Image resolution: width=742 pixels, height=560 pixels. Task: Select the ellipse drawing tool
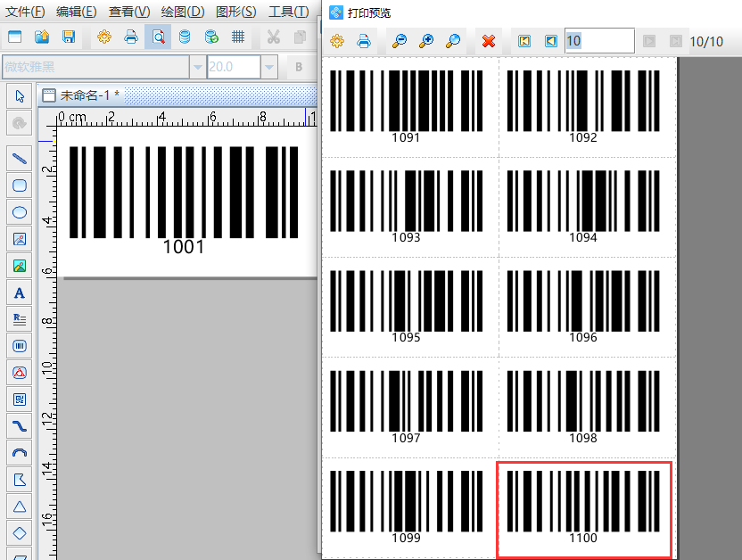point(20,212)
